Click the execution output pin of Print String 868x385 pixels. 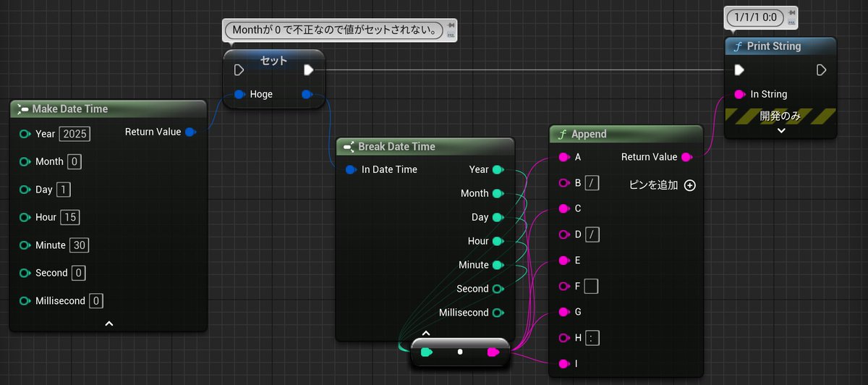tap(822, 70)
